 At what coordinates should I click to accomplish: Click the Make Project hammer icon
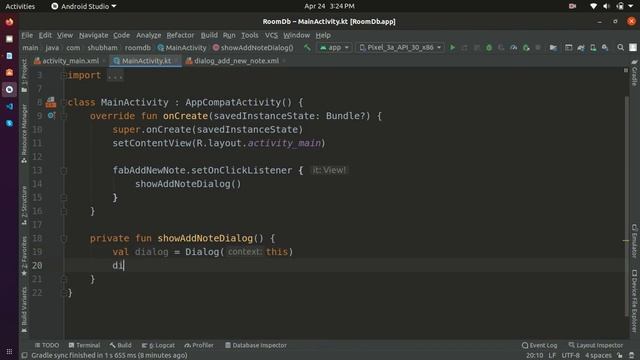pos(307,48)
